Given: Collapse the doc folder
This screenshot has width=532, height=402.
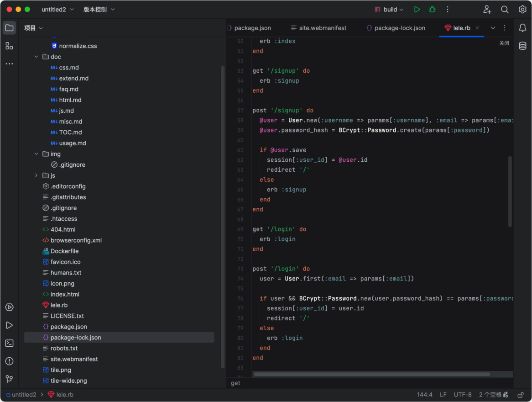Looking at the screenshot, I should [37, 57].
